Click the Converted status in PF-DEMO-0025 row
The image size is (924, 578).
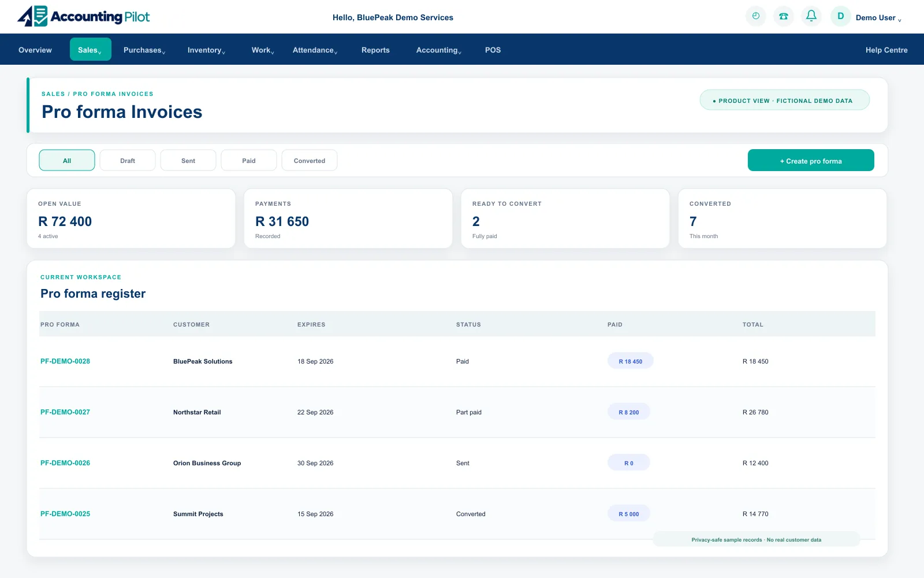click(471, 514)
